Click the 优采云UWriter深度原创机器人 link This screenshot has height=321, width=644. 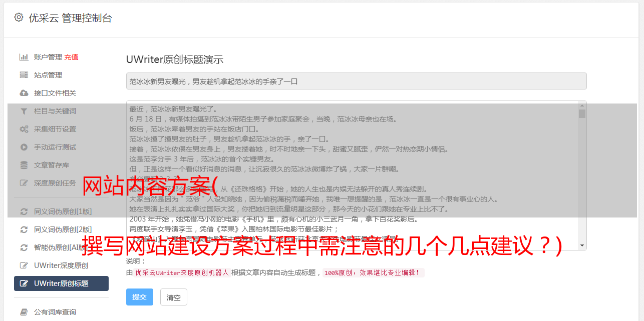[x=182, y=273]
